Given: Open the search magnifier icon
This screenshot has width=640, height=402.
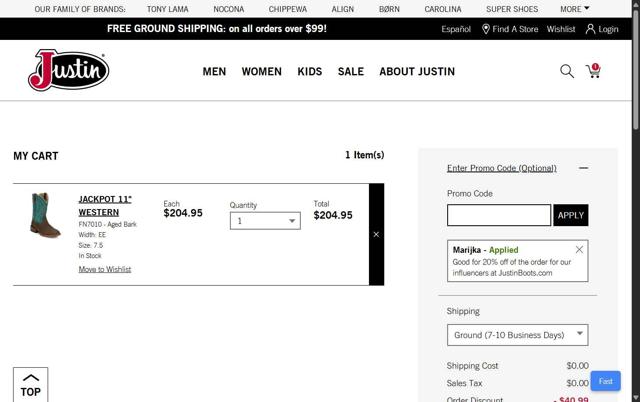Looking at the screenshot, I should [x=567, y=71].
